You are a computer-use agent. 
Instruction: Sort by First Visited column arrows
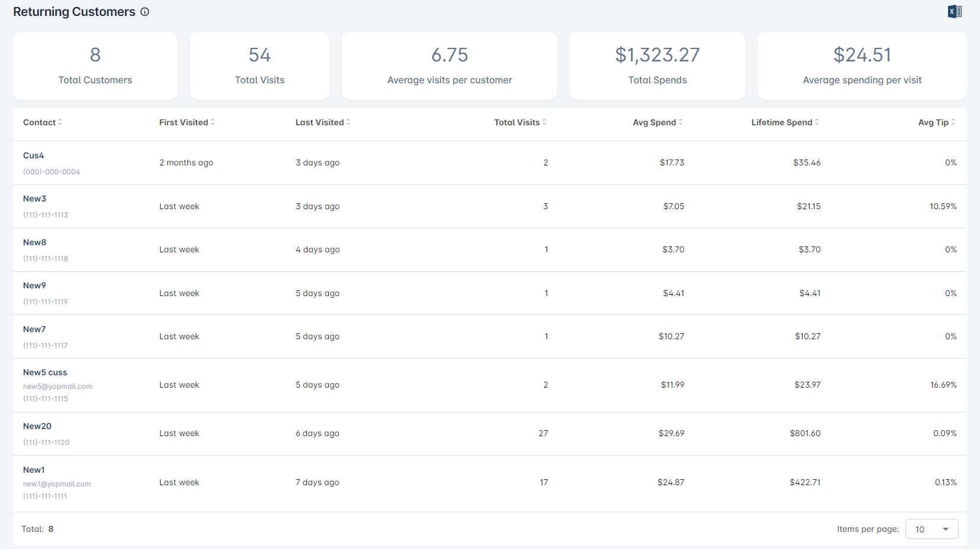point(213,122)
